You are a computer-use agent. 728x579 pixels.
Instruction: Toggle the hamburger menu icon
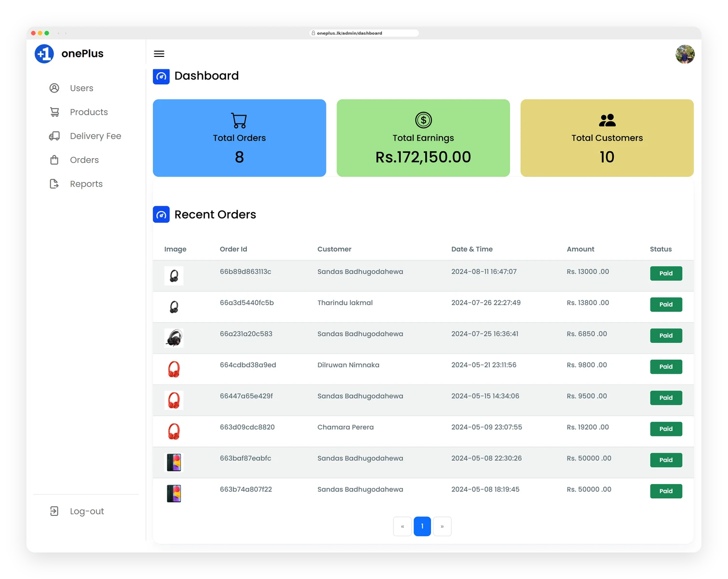[x=159, y=54]
